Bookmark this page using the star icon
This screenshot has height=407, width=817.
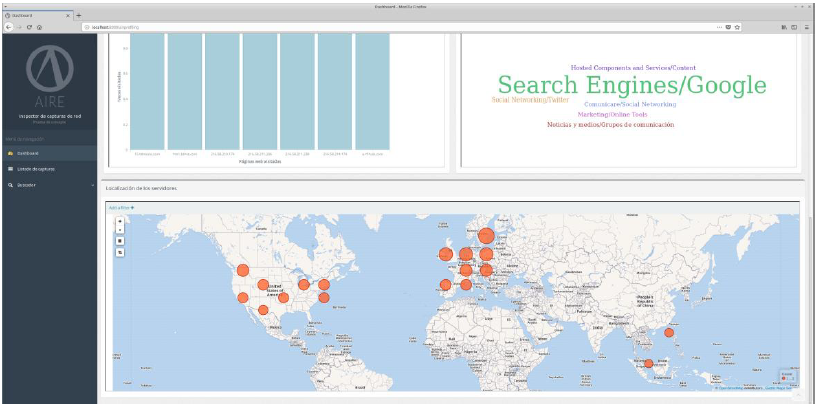point(739,27)
